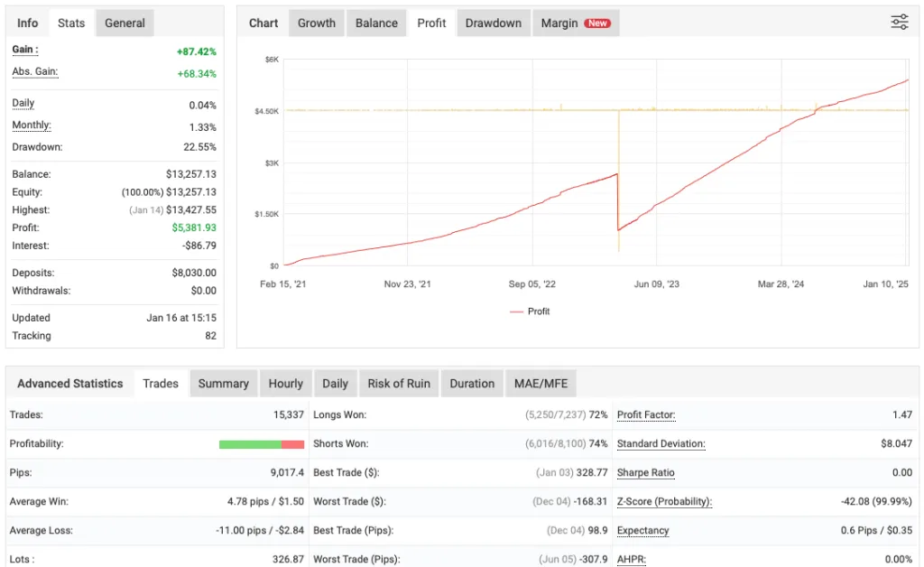Screen dimensions: 924x567
Task: Switch to the Growth chart tab
Action: pos(316,23)
